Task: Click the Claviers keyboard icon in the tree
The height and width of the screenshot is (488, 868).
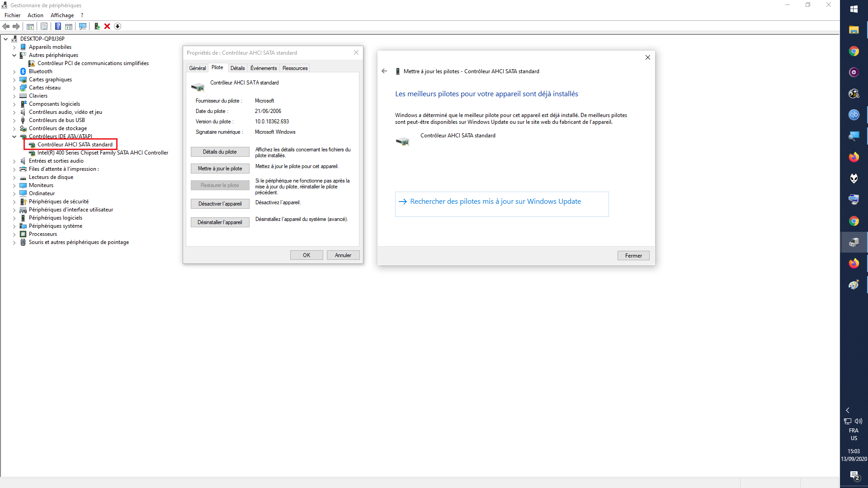Action: [23, 96]
